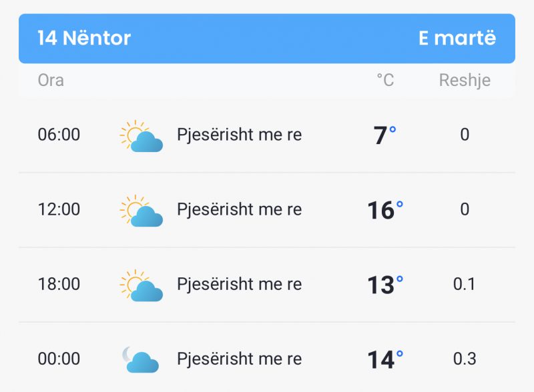
Task: Click the 0.3 precipitation value
Action: tap(465, 359)
